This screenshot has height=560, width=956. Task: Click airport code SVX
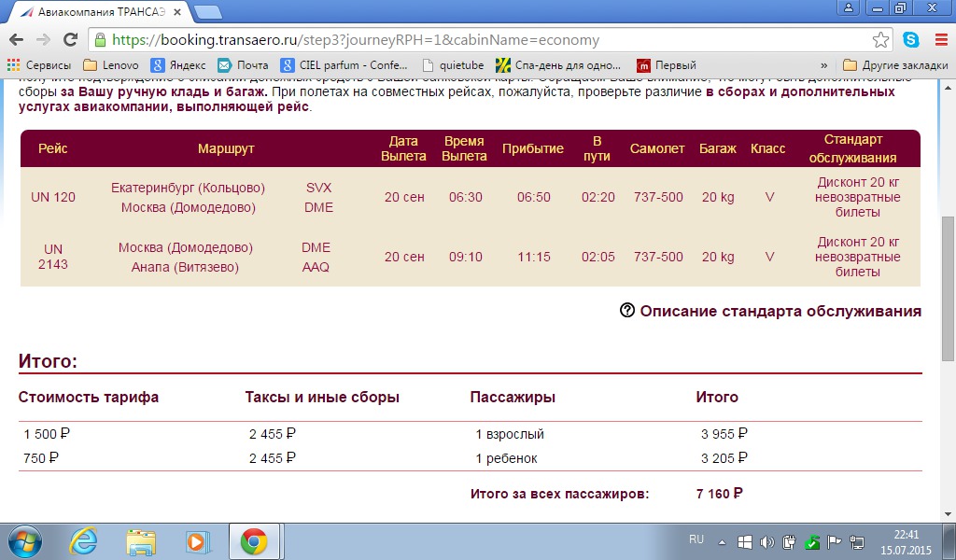[319, 188]
